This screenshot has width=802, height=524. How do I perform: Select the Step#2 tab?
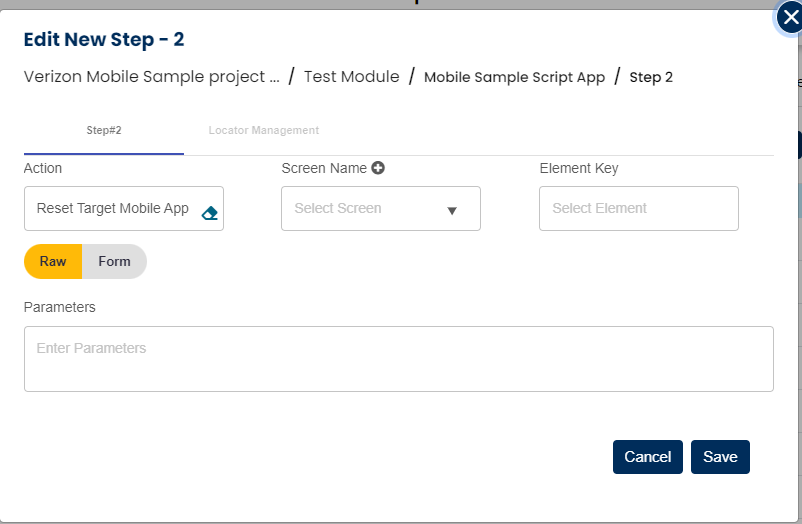pos(104,131)
